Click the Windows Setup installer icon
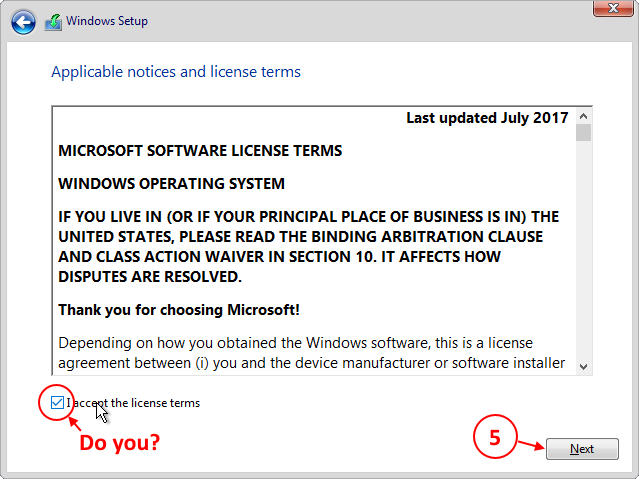This screenshot has width=639, height=479. [53, 22]
